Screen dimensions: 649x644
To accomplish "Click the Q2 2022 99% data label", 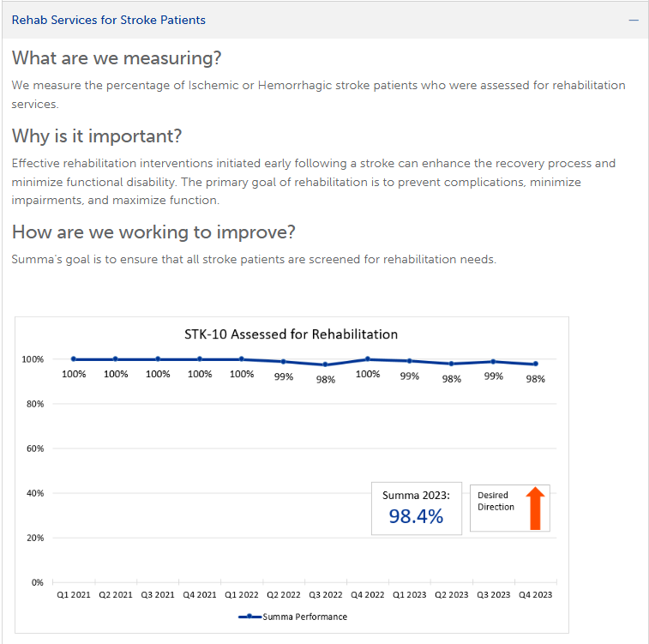I will (x=284, y=376).
